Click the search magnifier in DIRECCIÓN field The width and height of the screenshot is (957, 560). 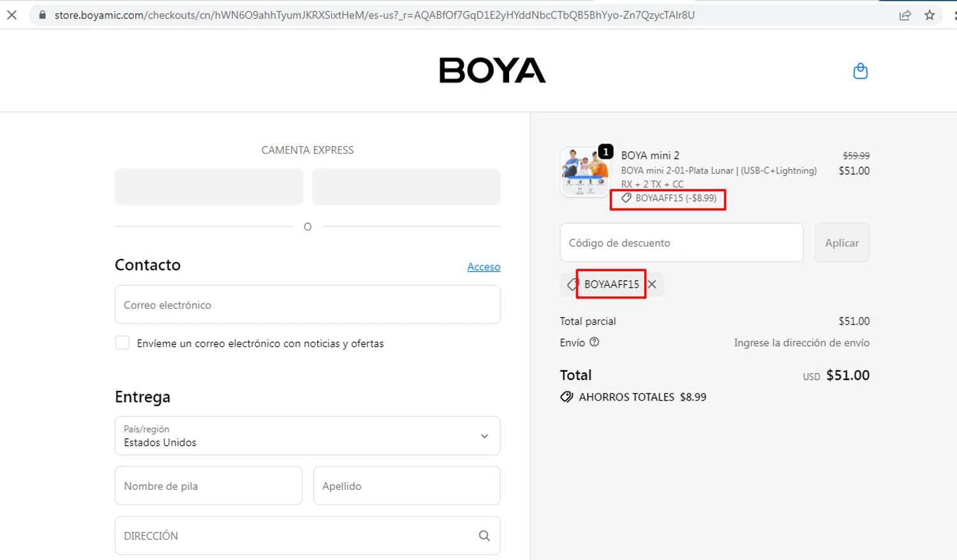point(484,536)
